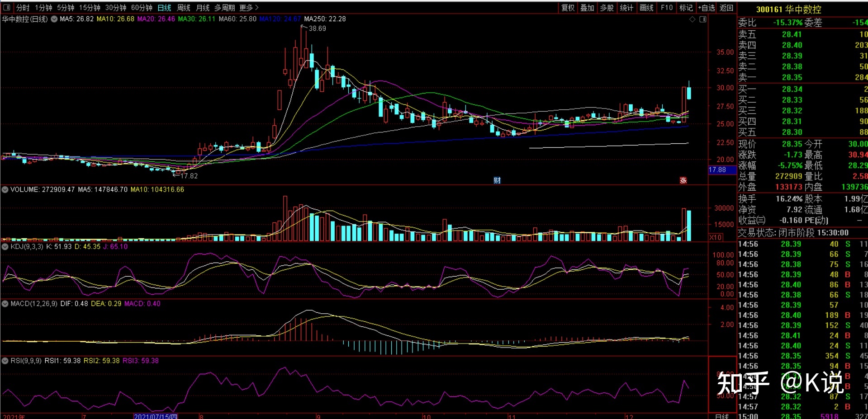The height and width of the screenshot is (419, 868).
Task: Click the highlighted date 2021/07/15/四
Action: point(156,416)
